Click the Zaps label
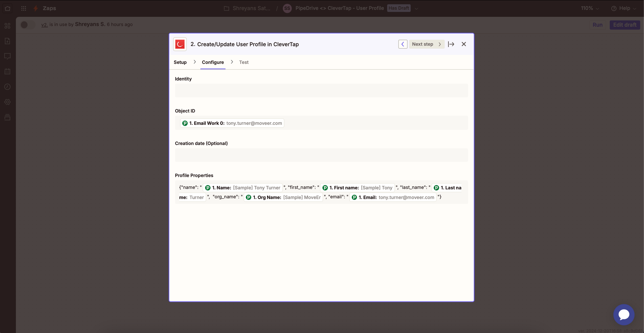 point(49,8)
